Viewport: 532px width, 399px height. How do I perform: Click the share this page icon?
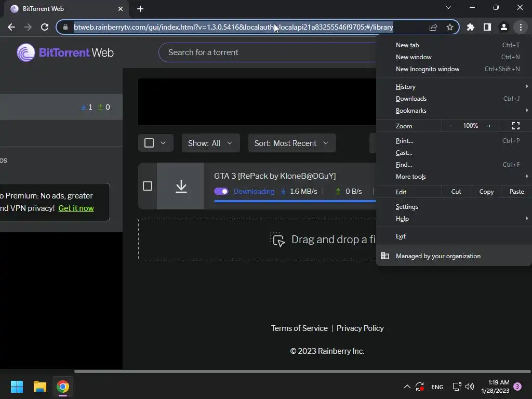(433, 27)
